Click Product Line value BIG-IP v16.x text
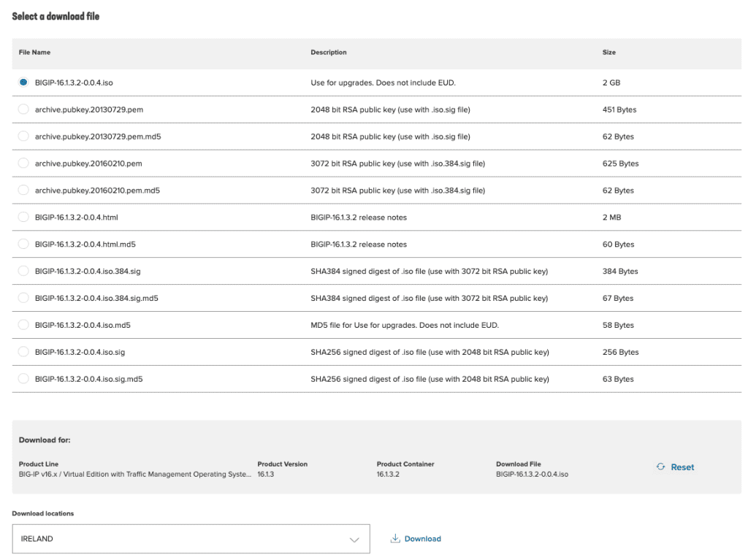The height and width of the screenshot is (560, 748). tap(135, 474)
